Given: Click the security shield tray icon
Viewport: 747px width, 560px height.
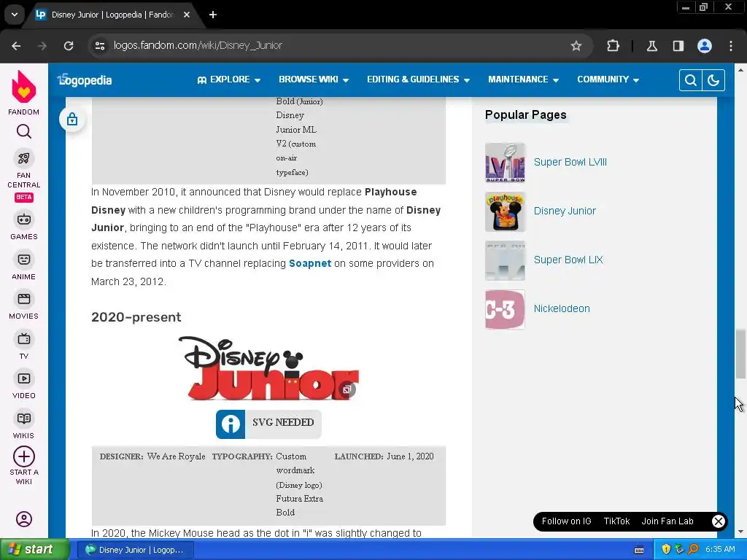Looking at the screenshot, I should click(x=666, y=550).
